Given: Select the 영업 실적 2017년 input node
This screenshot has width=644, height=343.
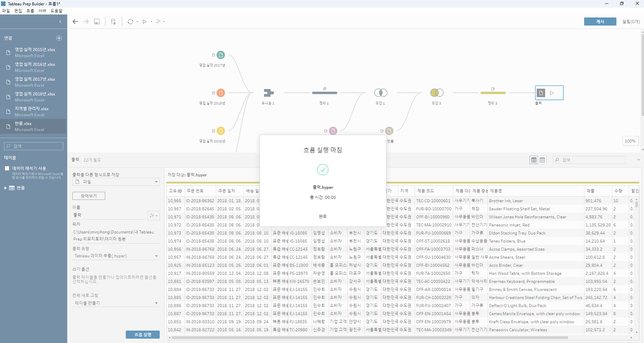Looking at the screenshot, I should (221, 55).
